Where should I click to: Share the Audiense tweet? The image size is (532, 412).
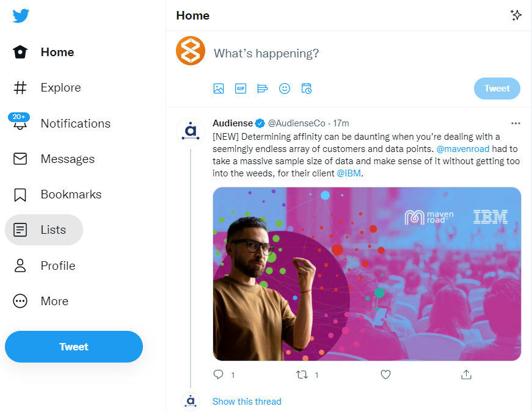pos(467,375)
